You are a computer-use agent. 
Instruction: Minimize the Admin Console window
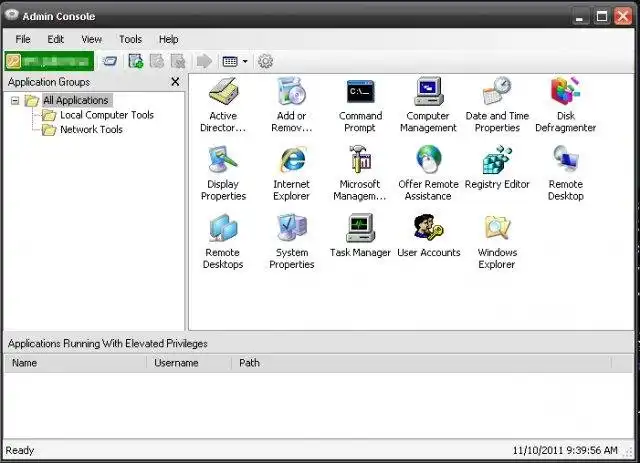pos(579,17)
